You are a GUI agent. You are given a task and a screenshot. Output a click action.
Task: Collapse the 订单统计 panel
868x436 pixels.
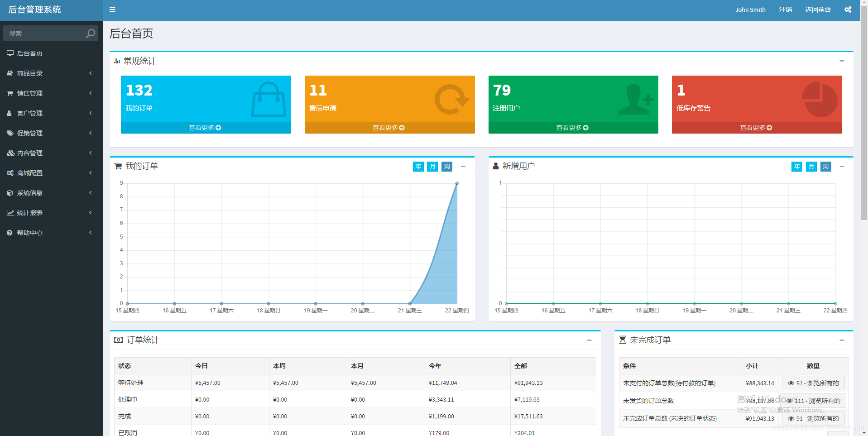[590, 340]
